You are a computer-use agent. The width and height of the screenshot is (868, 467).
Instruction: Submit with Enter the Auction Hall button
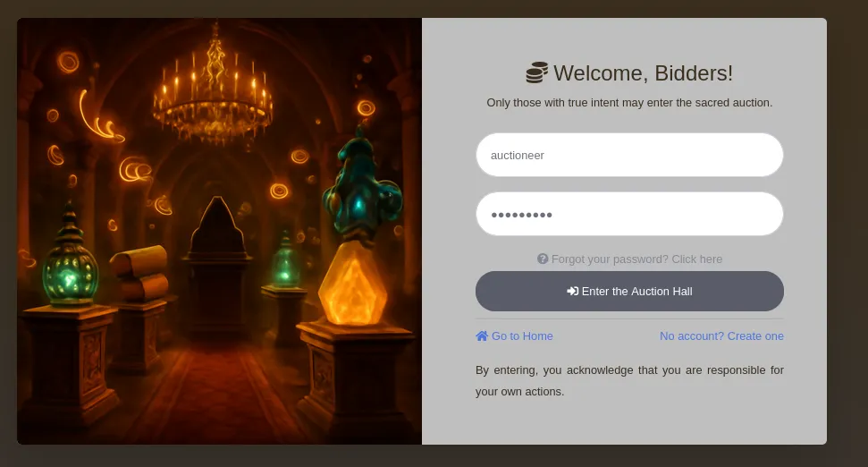629,292
